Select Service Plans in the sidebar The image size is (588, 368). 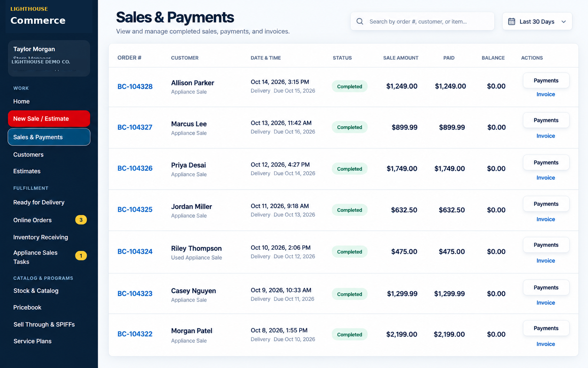33,341
